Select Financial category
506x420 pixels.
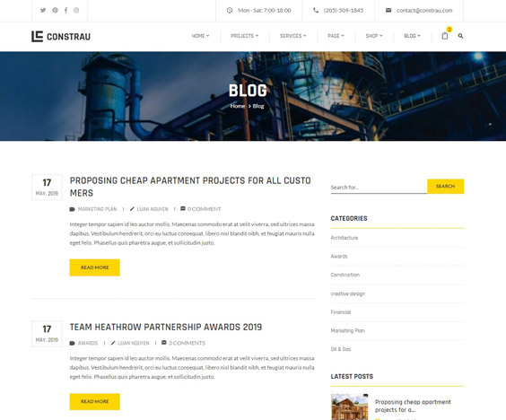pos(341,312)
